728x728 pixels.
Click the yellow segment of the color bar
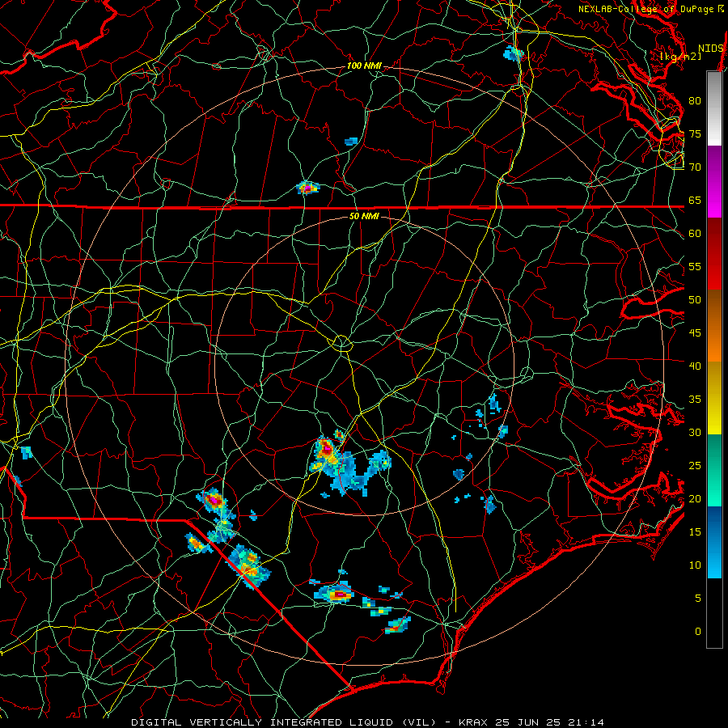(x=714, y=398)
